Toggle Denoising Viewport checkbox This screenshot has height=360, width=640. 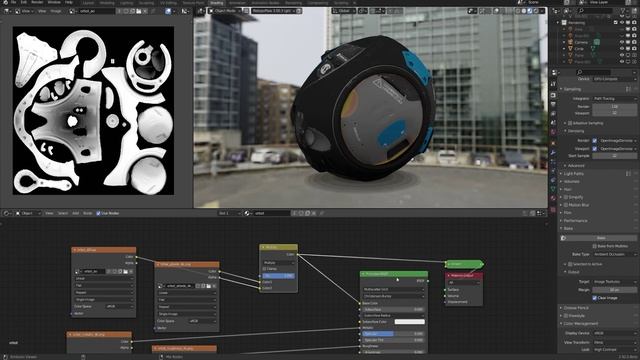(594, 149)
